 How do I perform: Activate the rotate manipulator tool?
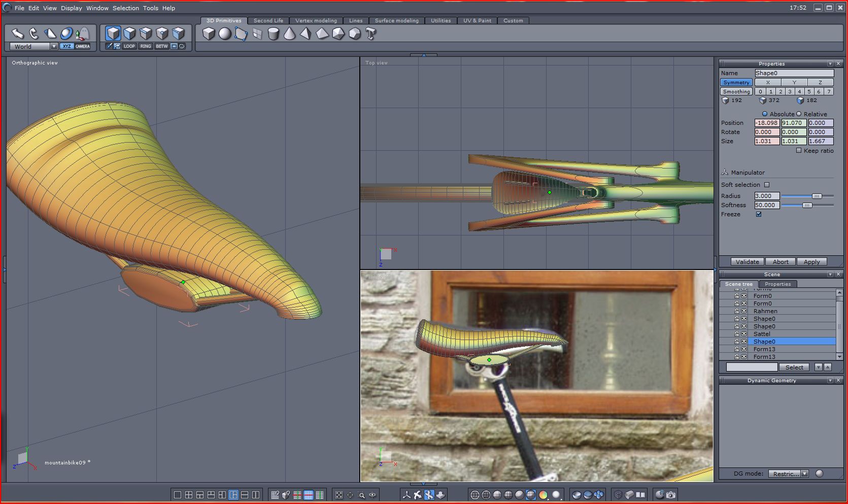pyautogui.click(x=34, y=33)
